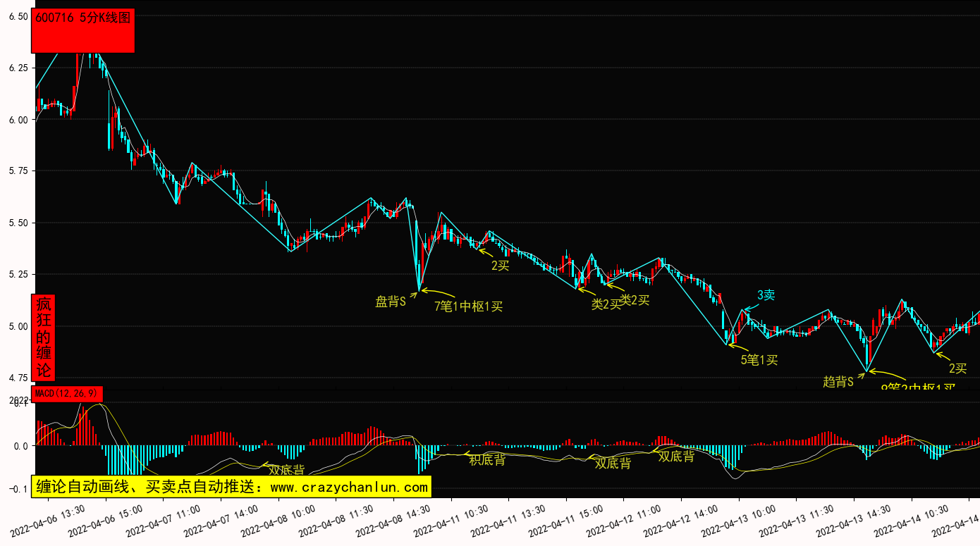Click the 2022-04-12 14:00 time label

[681, 520]
